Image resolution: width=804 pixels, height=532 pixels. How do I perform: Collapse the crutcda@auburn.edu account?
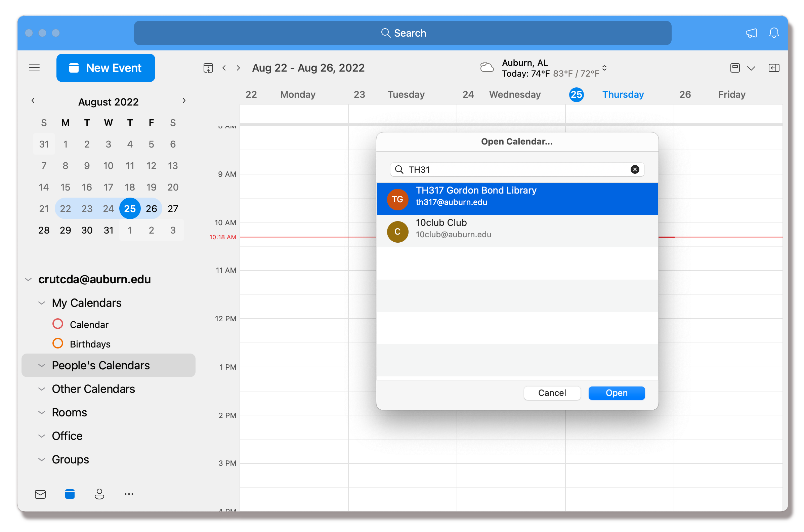28,279
